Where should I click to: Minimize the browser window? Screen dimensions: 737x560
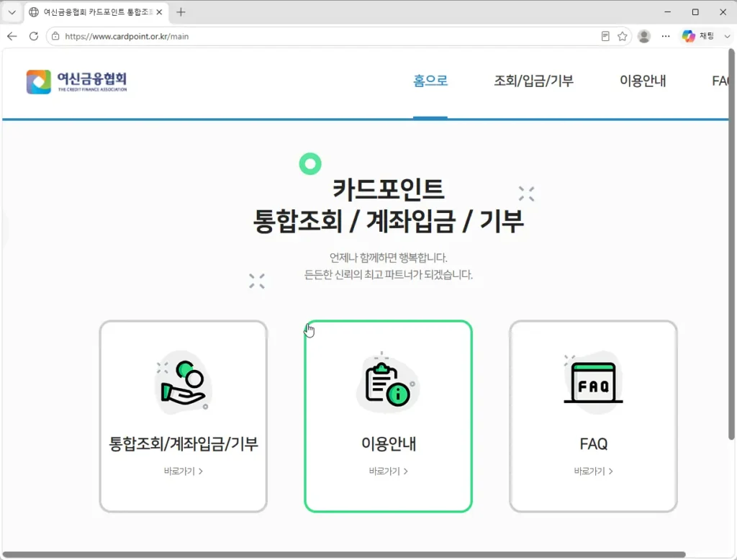[667, 12]
